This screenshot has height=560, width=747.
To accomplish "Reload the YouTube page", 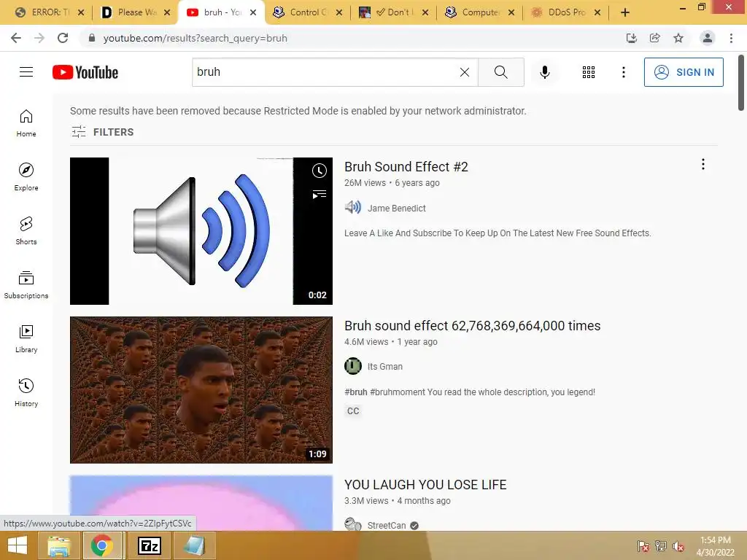I will (x=63, y=38).
